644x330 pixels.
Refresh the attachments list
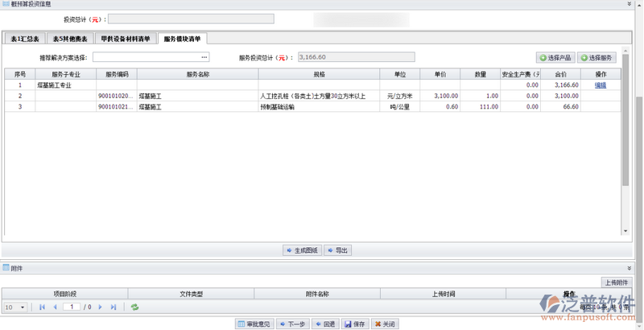pos(134,307)
